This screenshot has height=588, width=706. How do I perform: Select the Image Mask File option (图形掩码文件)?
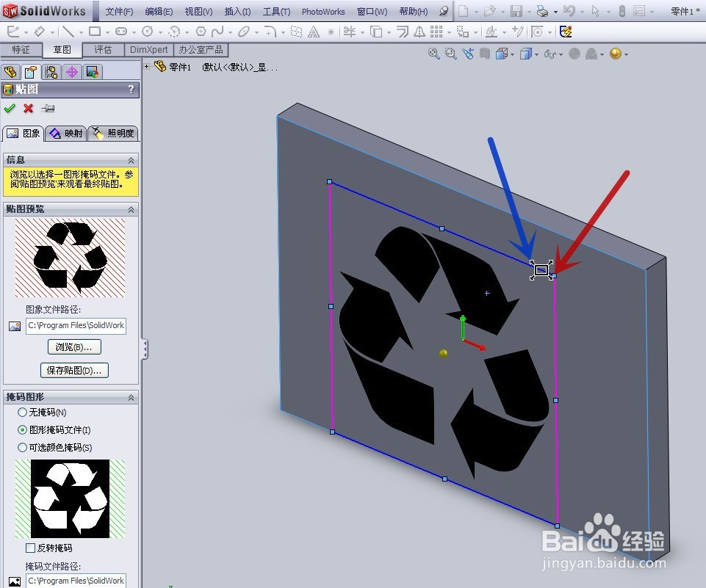click(22, 429)
